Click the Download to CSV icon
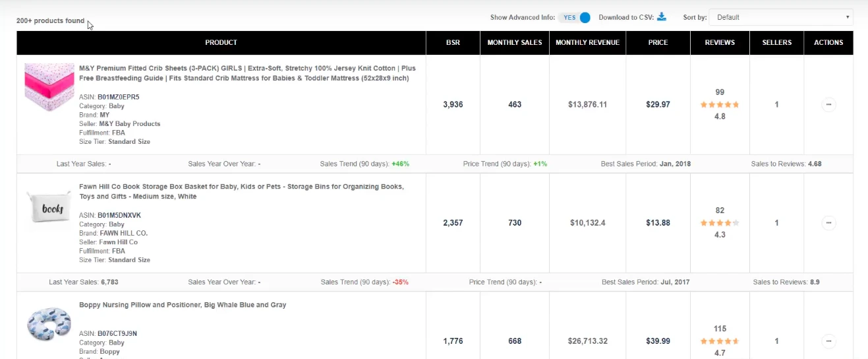Image resolution: width=868 pixels, height=359 pixels. (662, 17)
